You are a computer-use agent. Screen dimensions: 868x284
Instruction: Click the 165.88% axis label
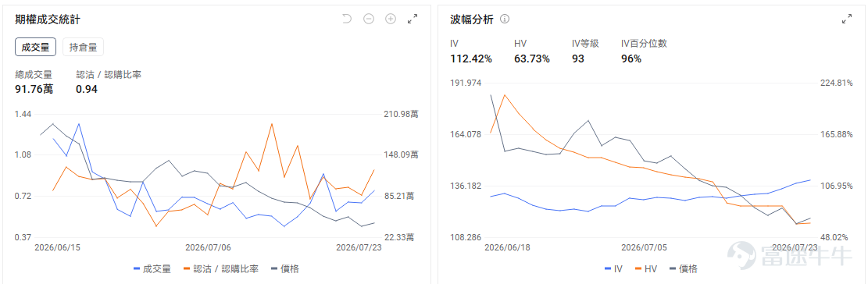[836, 134]
